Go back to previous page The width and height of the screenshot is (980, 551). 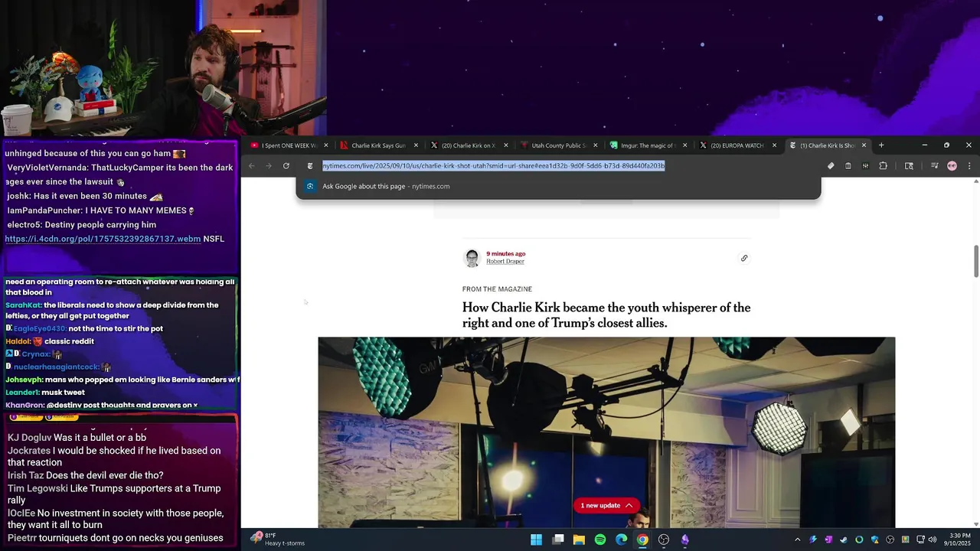252,166
